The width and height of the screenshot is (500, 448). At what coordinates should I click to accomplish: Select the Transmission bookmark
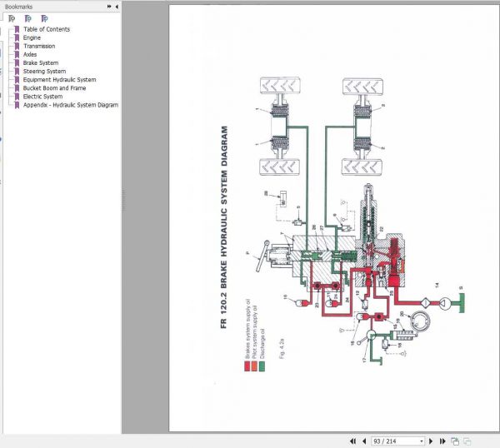39,46
